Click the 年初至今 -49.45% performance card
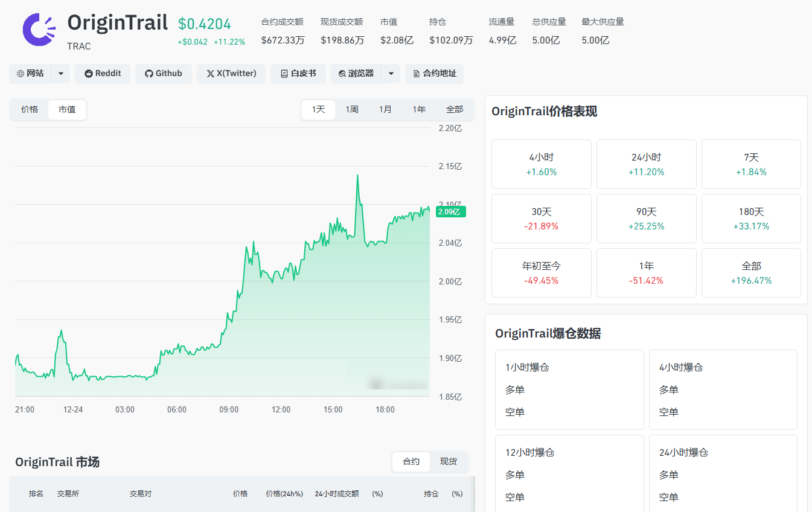812x512 pixels. pyautogui.click(x=542, y=273)
